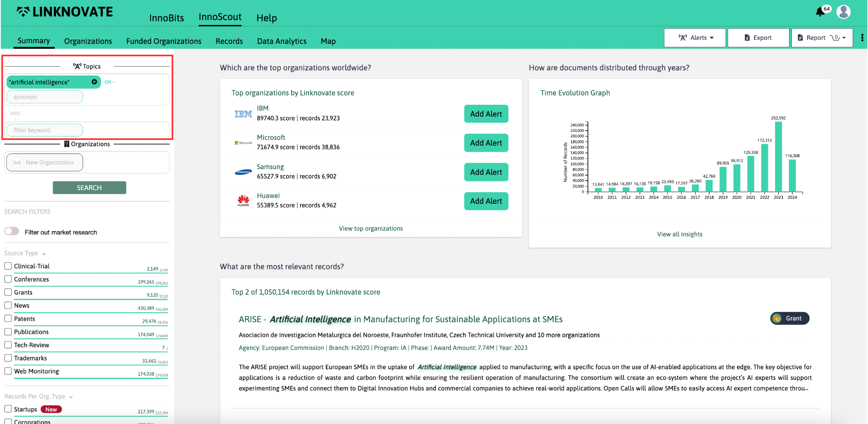
Task: Click the Topics header icon
Action: pos(77,66)
